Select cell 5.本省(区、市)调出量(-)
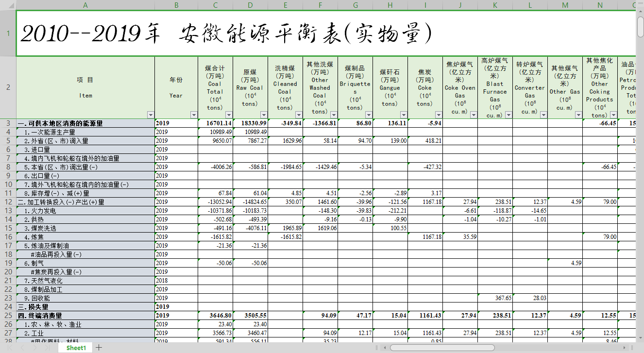 tap(85, 167)
